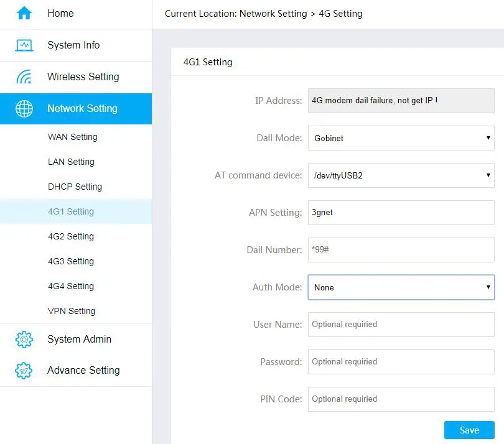Click the Network Setting globe icon
Screen dimensions: 504x444
(24, 109)
